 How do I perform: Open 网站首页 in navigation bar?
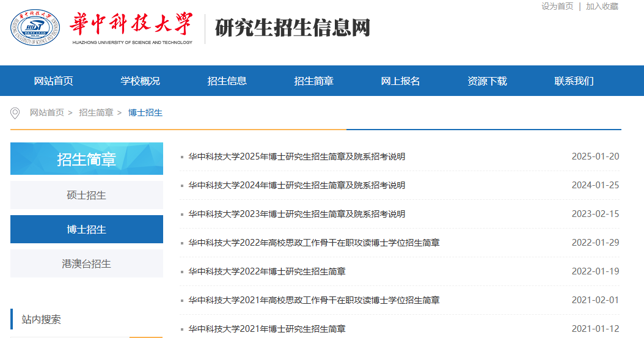tap(54, 81)
